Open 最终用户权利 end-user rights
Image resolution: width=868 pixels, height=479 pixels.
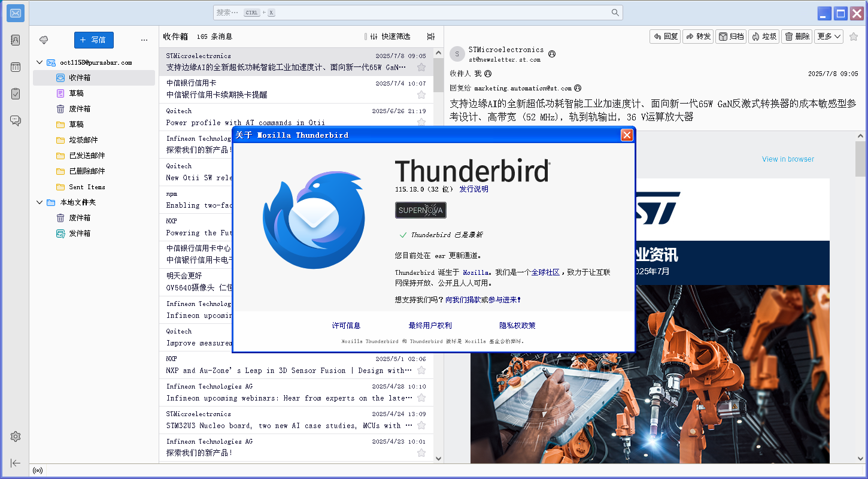(430, 326)
